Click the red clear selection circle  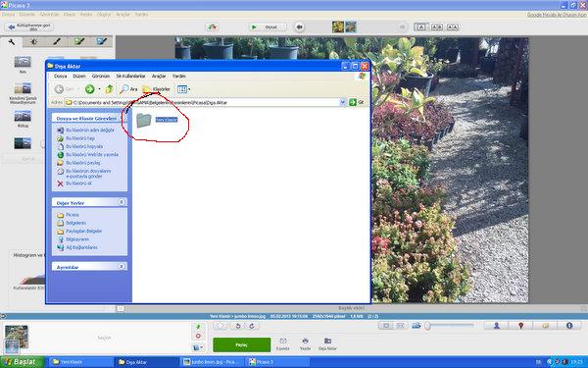[x=198, y=336]
